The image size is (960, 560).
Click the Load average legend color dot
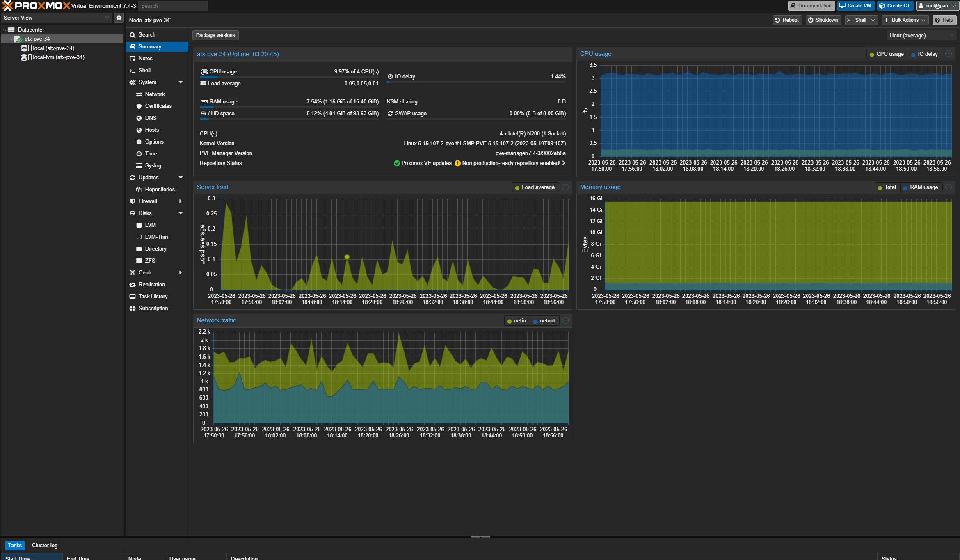tap(517, 187)
